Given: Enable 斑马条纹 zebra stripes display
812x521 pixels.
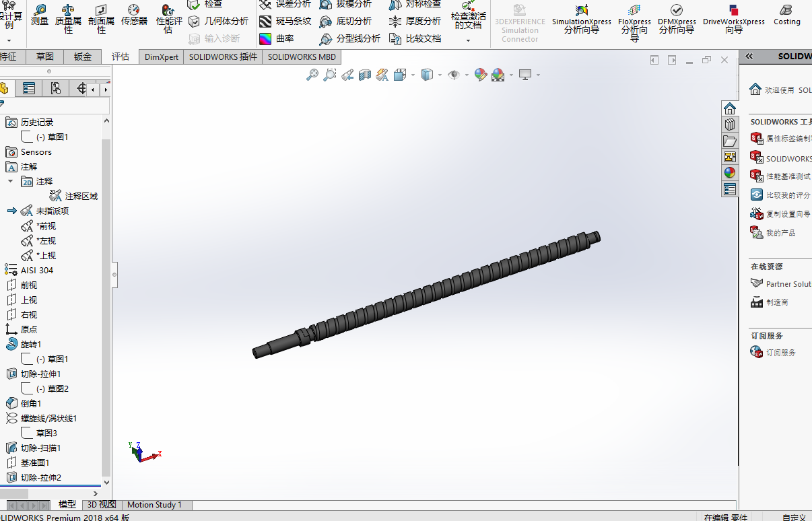Looking at the screenshot, I should click(x=285, y=22).
